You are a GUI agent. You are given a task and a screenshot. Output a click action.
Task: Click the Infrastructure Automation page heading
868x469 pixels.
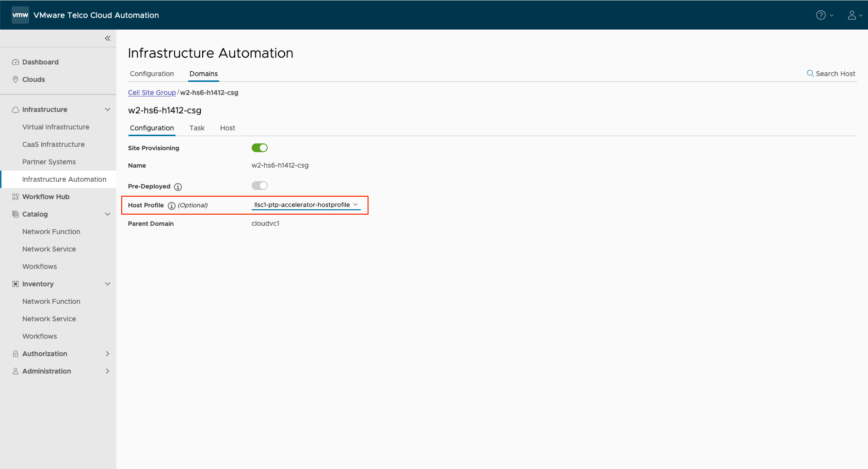(x=210, y=53)
